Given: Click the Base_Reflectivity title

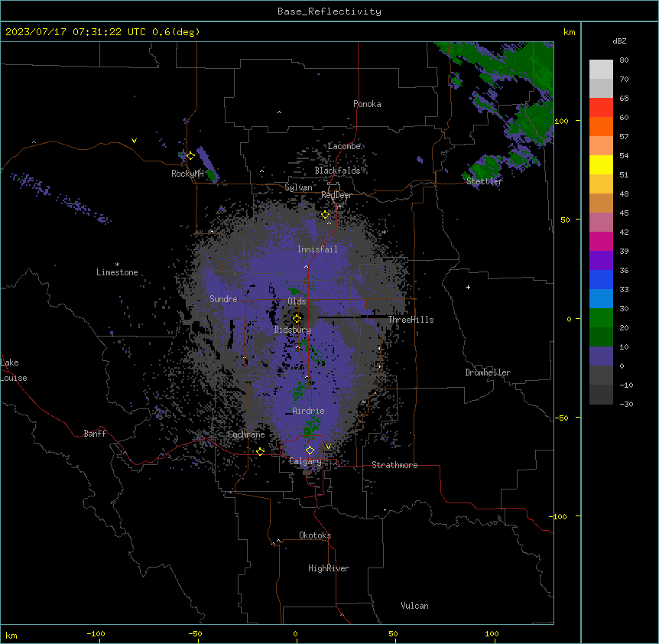Looking at the screenshot, I should [x=329, y=11].
